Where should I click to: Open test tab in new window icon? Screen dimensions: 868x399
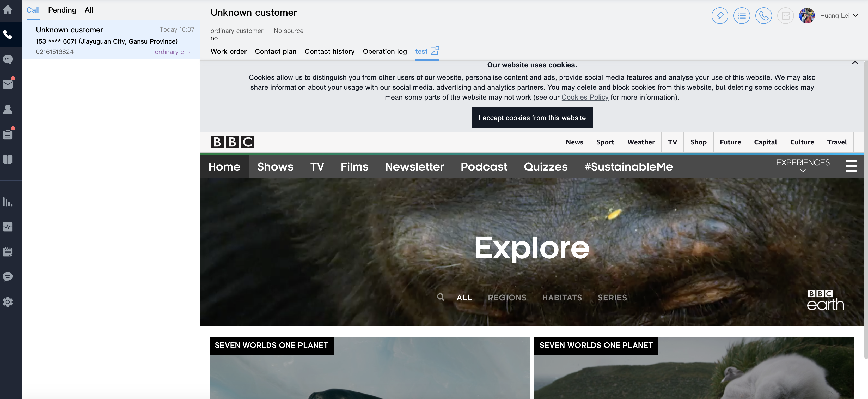tap(435, 51)
